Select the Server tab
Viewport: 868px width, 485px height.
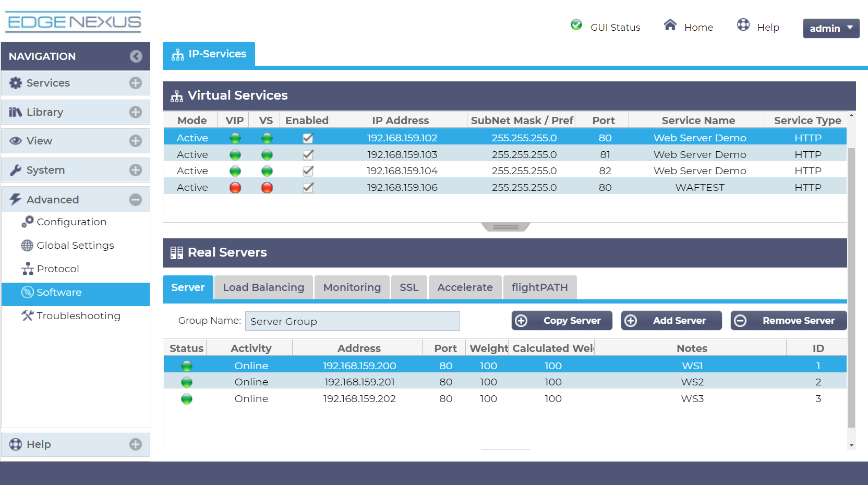188,287
